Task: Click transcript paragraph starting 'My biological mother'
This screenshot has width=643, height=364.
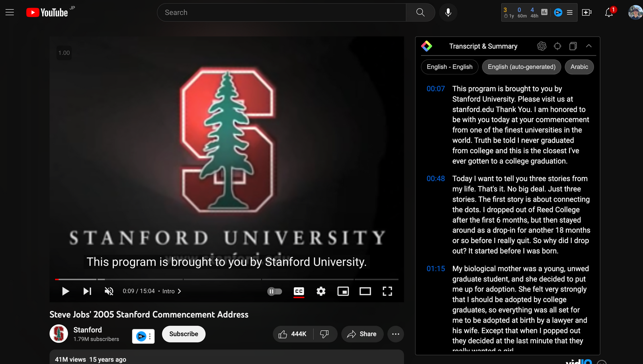Action: [520, 309]
